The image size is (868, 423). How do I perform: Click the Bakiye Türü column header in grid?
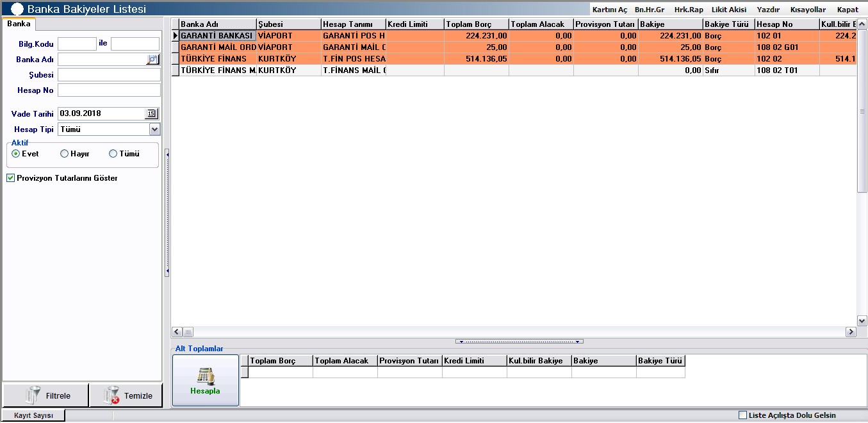(729, 24)
